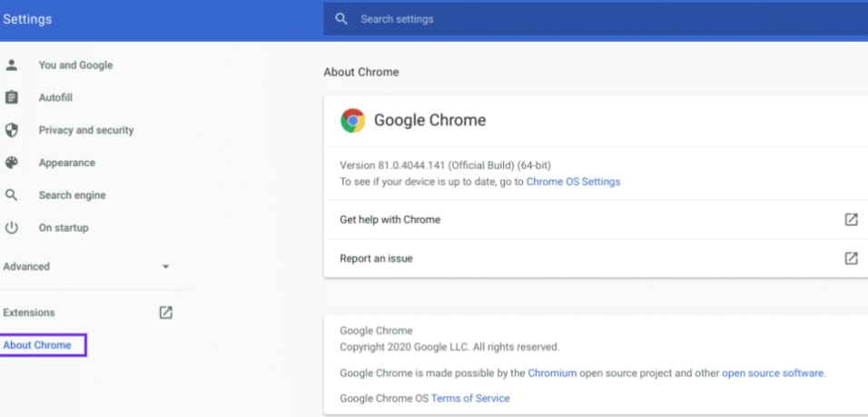Click the clipboard icon beside Autofill
This screenshot has height=417, width=868.
coord(11,97)
